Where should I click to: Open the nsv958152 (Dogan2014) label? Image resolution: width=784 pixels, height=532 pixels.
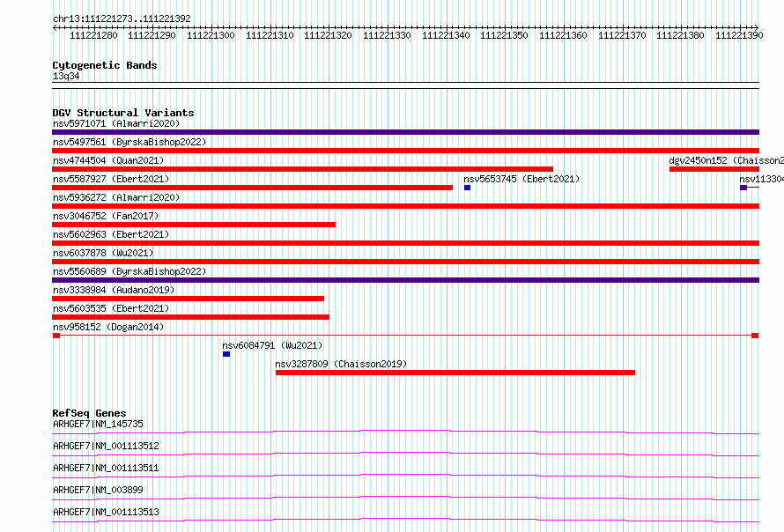108,327
